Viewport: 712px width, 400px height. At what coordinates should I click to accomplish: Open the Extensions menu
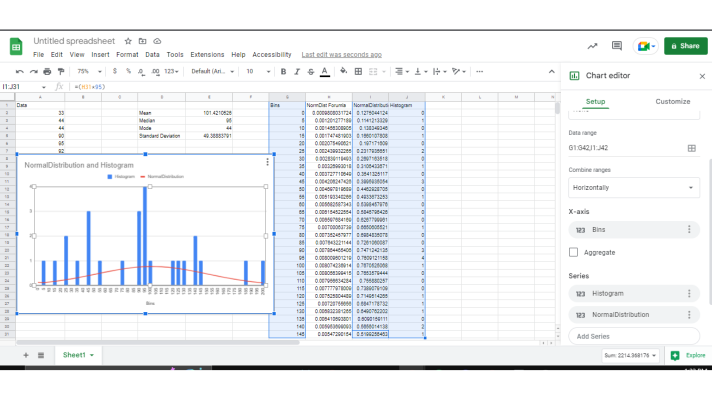point(207,54)
